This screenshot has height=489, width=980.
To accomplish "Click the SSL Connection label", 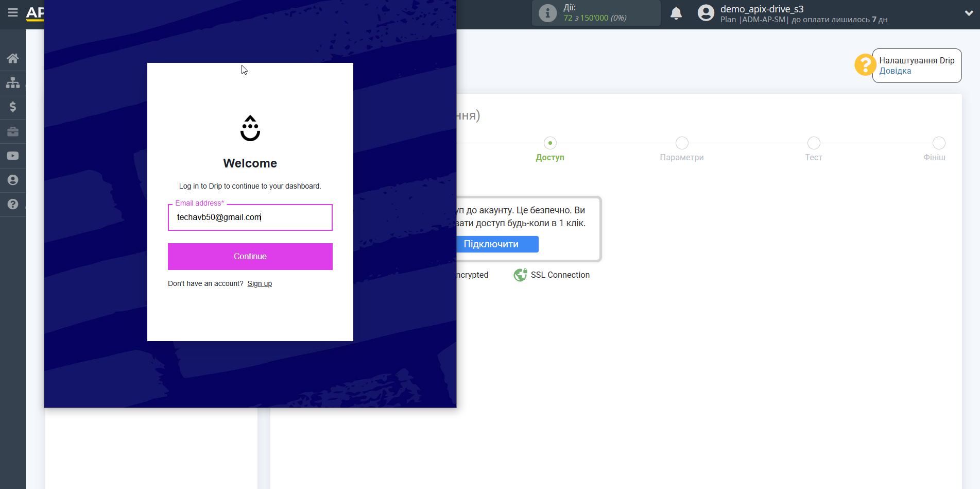I will (560, 275).
